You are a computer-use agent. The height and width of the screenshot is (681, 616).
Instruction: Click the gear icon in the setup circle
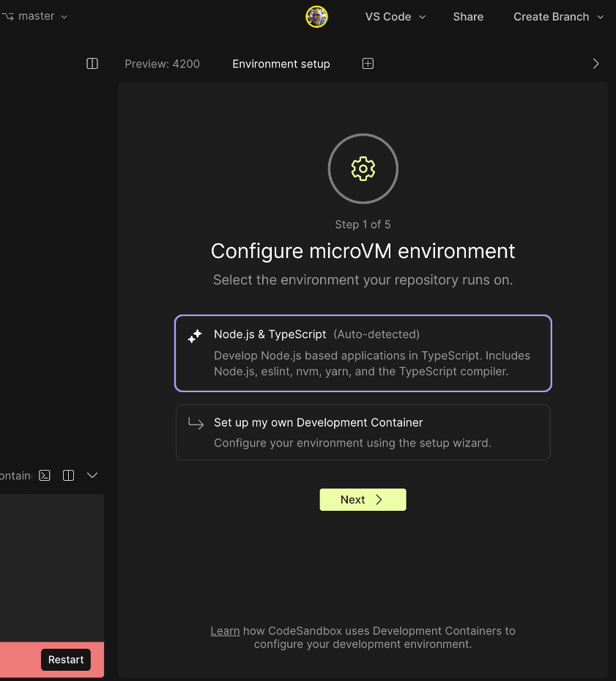pyautogui.click(x=363, y=169)
